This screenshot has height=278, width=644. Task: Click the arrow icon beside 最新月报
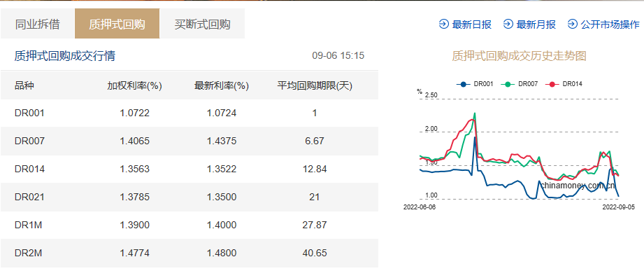coord(508,25)
